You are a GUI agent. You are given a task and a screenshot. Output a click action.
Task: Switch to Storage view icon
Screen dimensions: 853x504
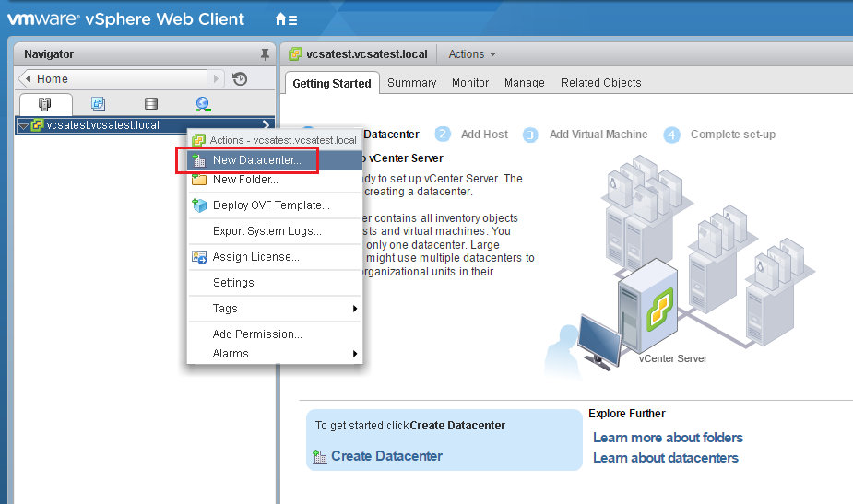(151, 104)
